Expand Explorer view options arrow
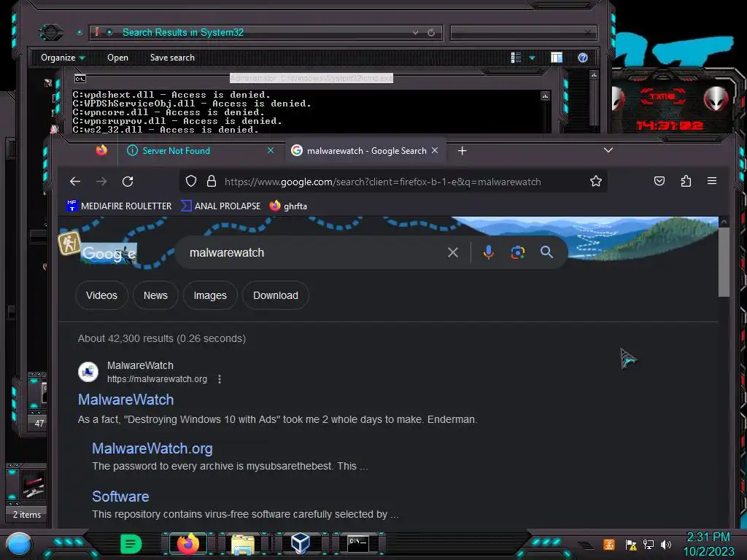 [532, 58]
